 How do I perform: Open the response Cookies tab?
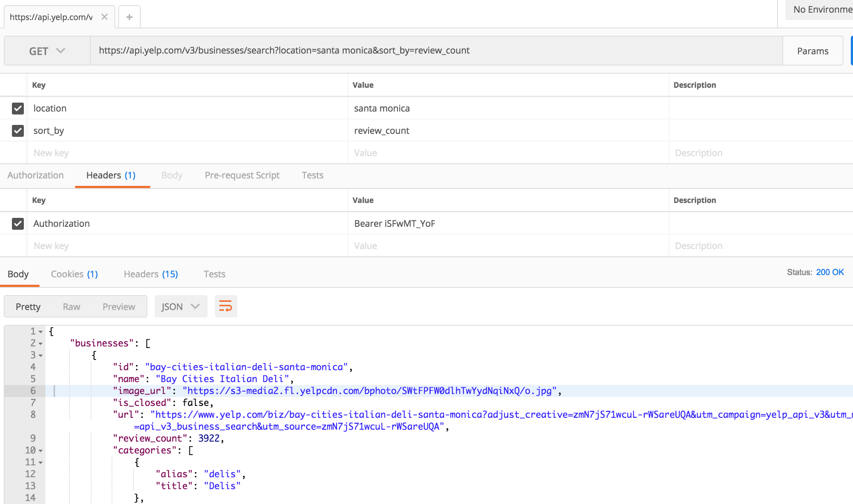click(74, 274)
